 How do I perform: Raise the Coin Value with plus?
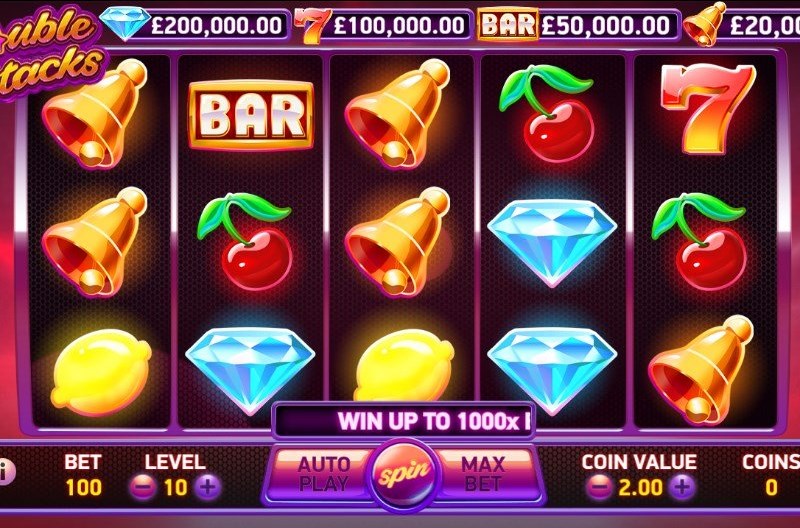pos(683,487)
